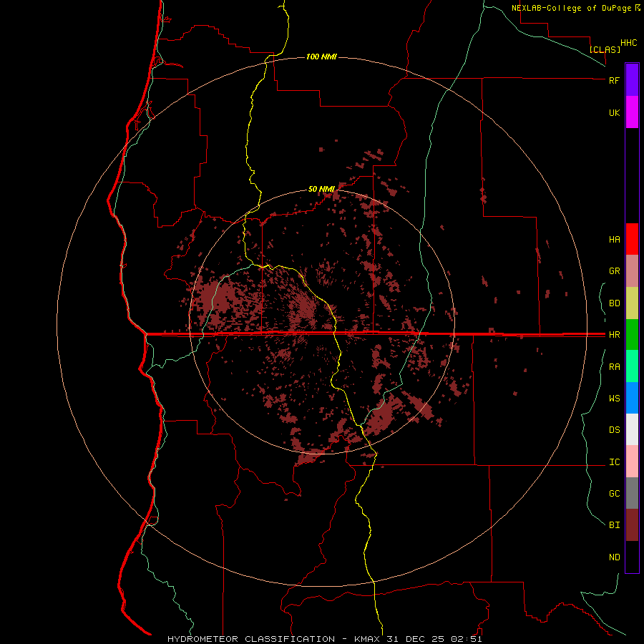Click the DS white legend swatch
This screenshot has width=644, height=644.
[x=632, y=429]
